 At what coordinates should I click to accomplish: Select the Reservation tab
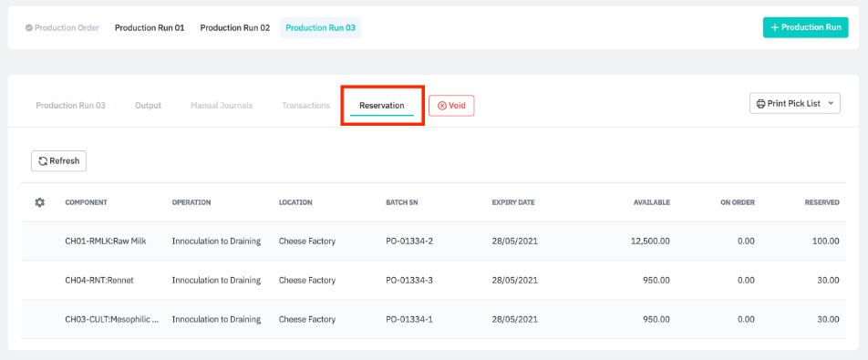(382, 105)
